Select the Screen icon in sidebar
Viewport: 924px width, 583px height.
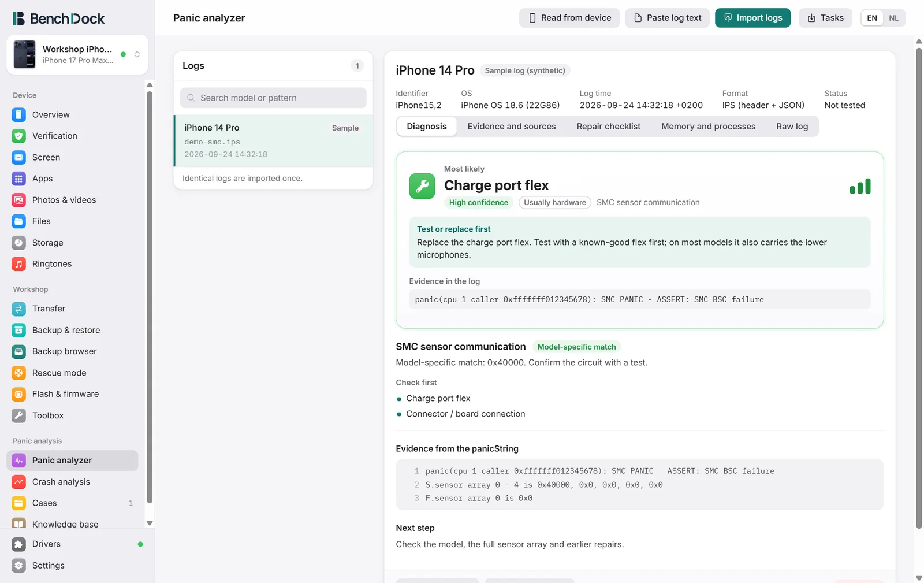tap(18, 157)
